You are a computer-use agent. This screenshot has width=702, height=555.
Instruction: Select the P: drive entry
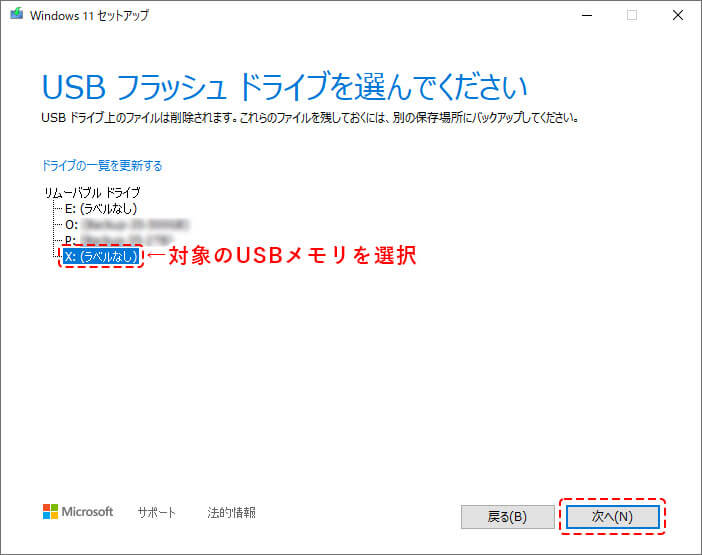[x=119, y=239]
